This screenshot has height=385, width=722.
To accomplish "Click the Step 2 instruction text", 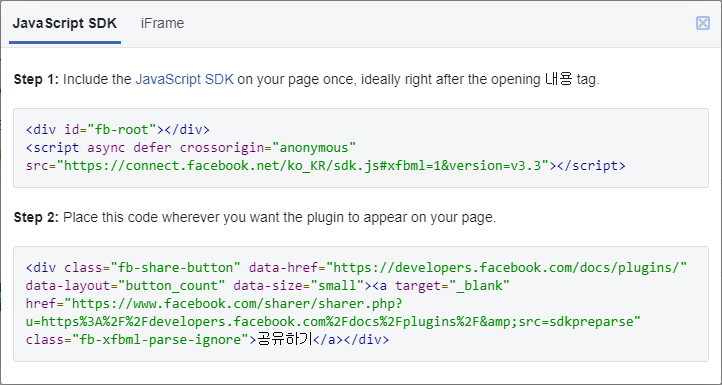I will 279,217.
